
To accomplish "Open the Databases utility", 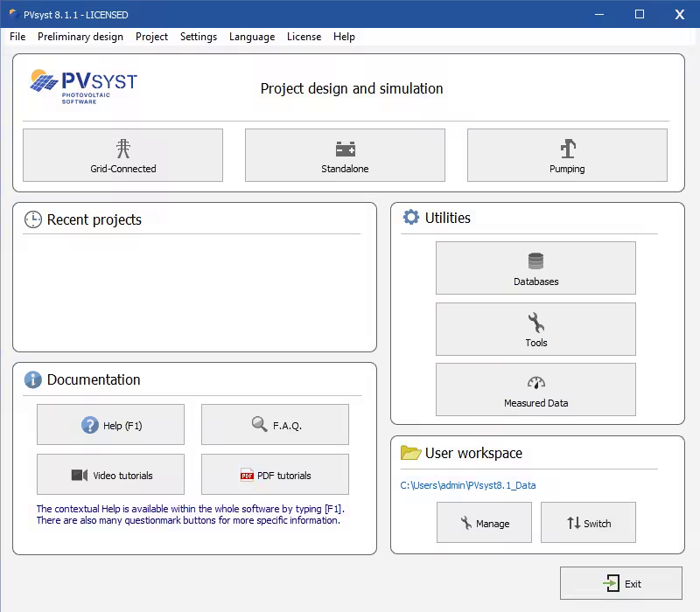I will [535, 268].
